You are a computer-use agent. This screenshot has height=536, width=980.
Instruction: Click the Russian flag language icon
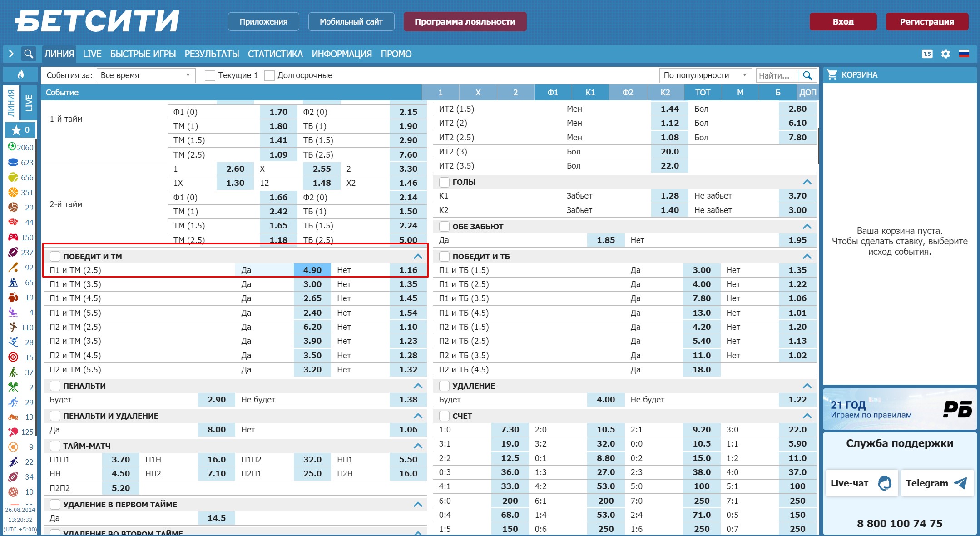tap(964, 54)
